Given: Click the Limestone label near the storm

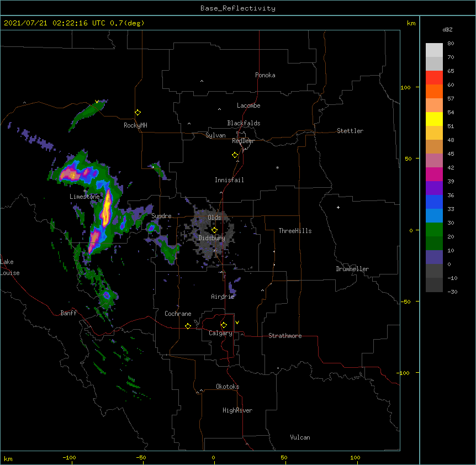Looking at the screenshot, I should click(84, 197).
